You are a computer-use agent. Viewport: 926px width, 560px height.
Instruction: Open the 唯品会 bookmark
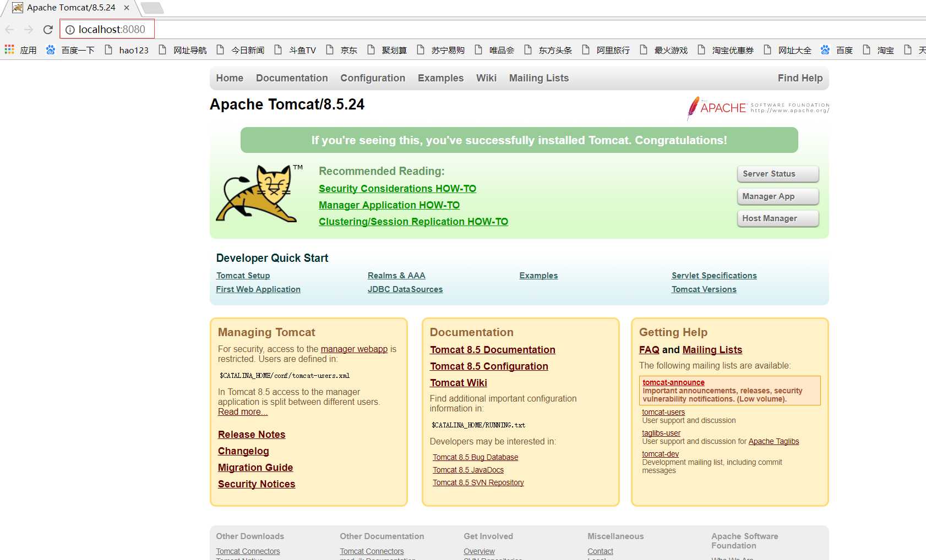494,50
